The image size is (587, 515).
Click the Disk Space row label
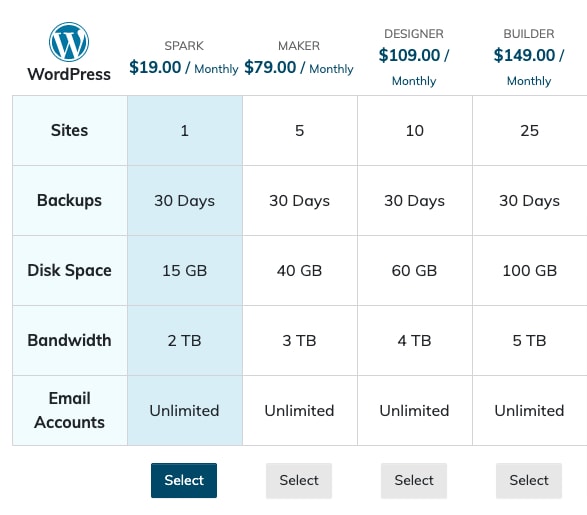[69, 270]
